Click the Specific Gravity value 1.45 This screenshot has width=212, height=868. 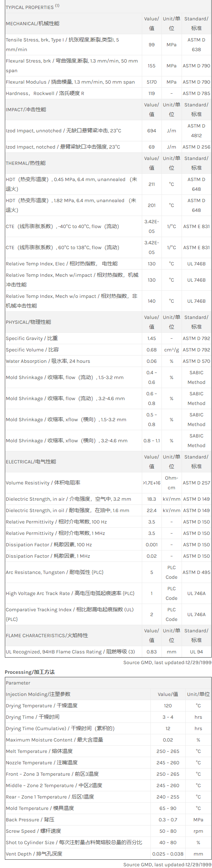[151, 338]
